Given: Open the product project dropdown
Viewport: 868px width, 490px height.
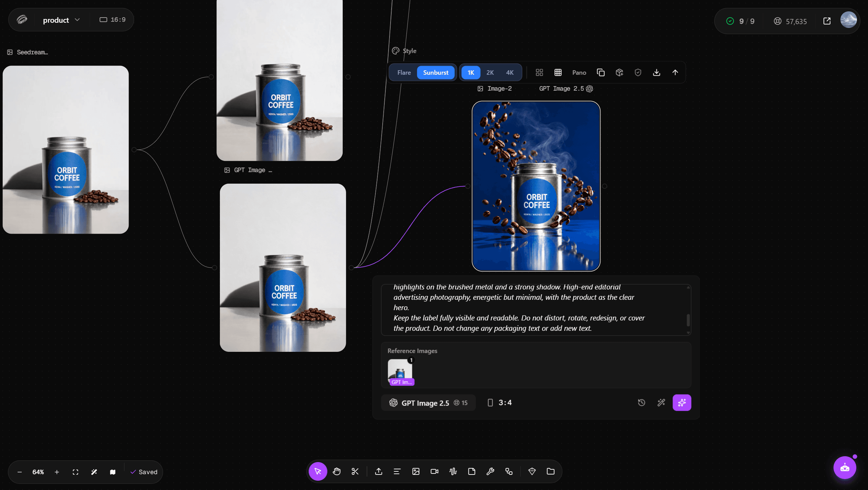Looking at the screenshot, I should (x=61, y=20).
